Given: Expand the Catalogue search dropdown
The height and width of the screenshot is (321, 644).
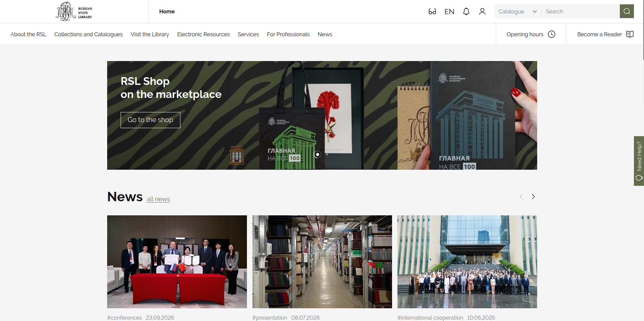Looking at the screenshot, I should pyautogui.click(x=518, y=11).
